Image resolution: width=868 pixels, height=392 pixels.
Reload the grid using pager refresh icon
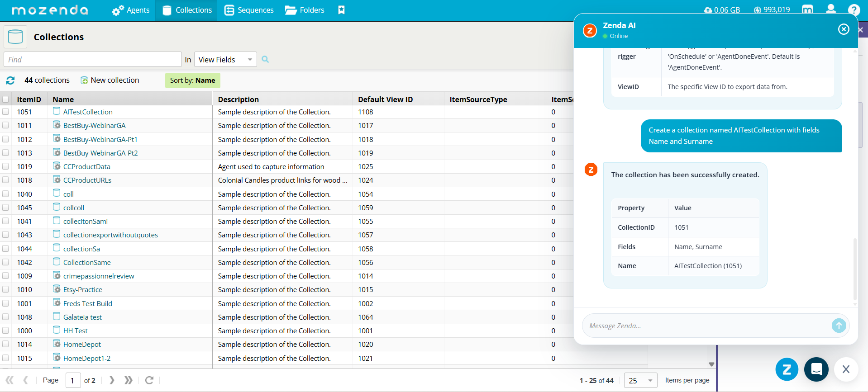[x=149, y=380]
